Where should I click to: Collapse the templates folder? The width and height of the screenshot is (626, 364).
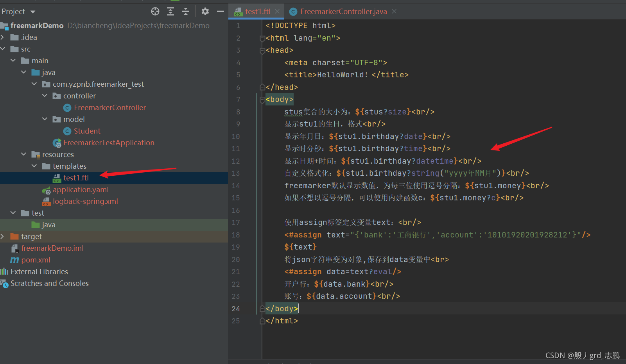pyautogui.click(x=34, y=166)
